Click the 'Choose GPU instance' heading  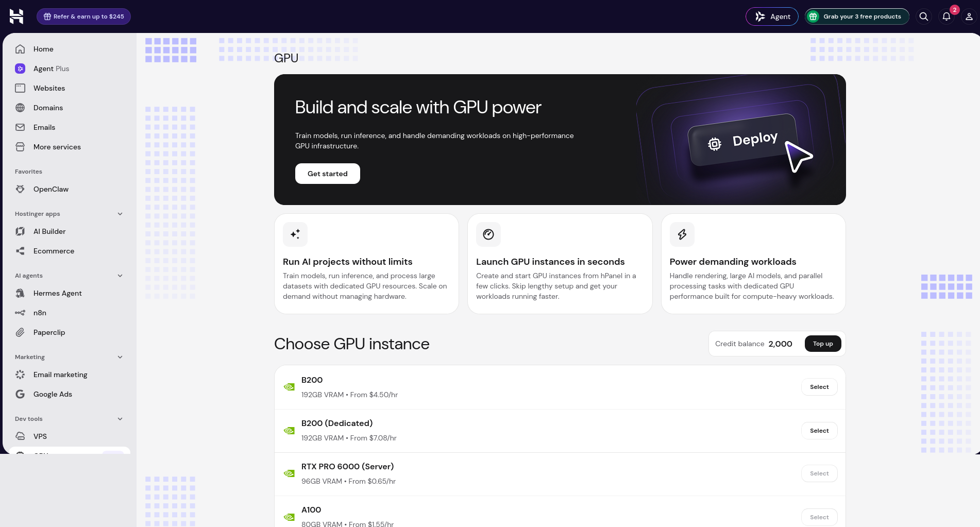coord(351,344)
